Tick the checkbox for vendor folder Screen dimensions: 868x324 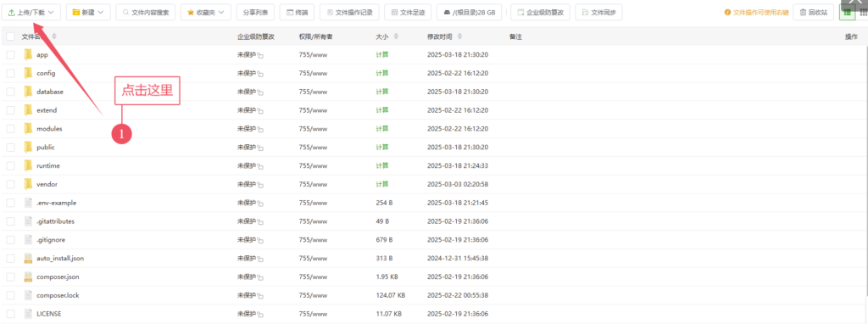click(x=10, y=184)
